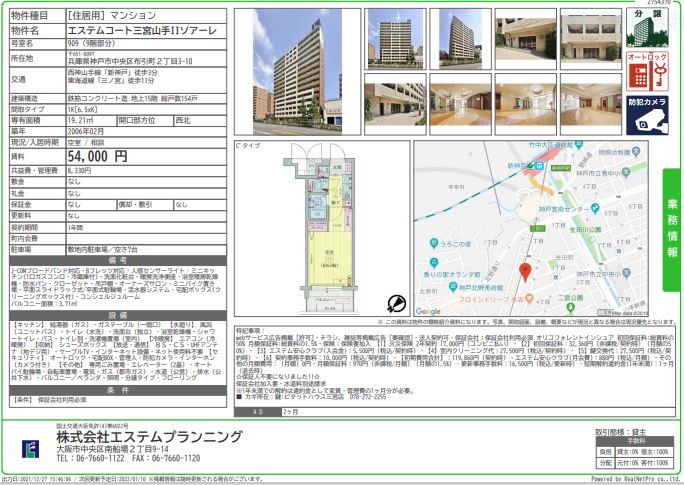Click the layout value 1K[6.5xK]
The height and width of the screenshot is (485, 684).
(x=82, y=109)
